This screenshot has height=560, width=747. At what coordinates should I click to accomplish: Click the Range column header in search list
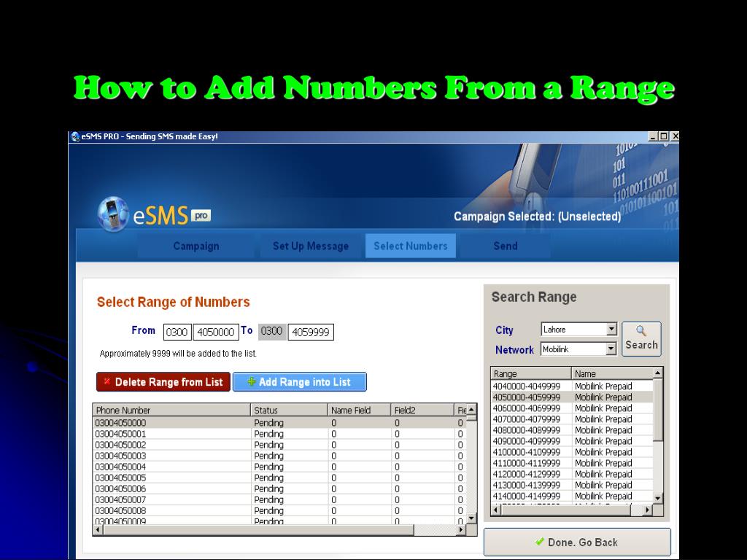click(531, 373)
